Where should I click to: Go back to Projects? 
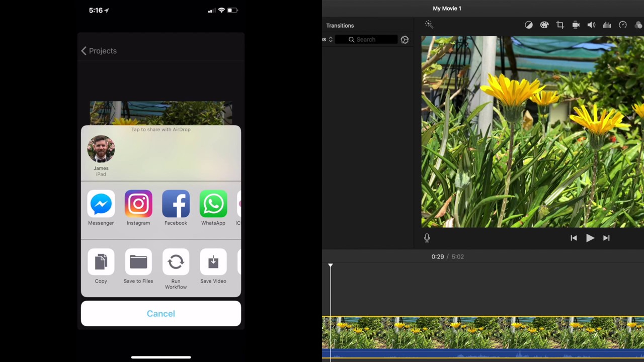tap(99, 51)
